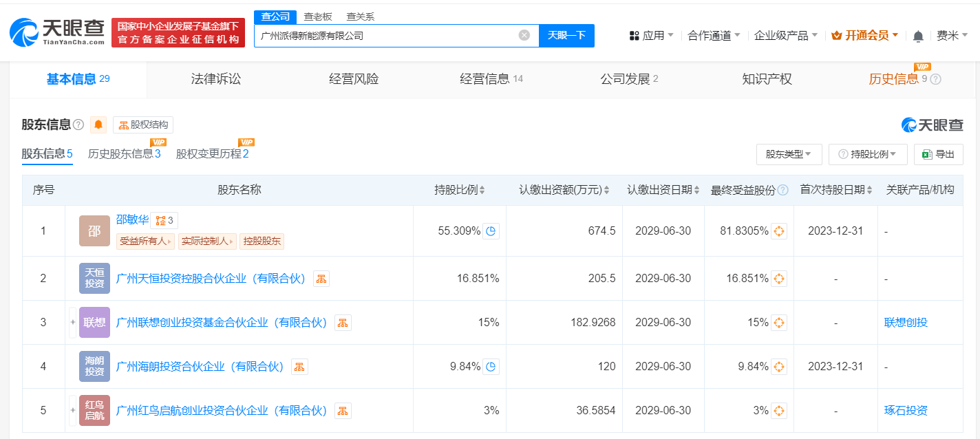Expand the 广州红鸟启航 row with plus icon
This screenshot has height=439, width=980.
pos(72,410)
